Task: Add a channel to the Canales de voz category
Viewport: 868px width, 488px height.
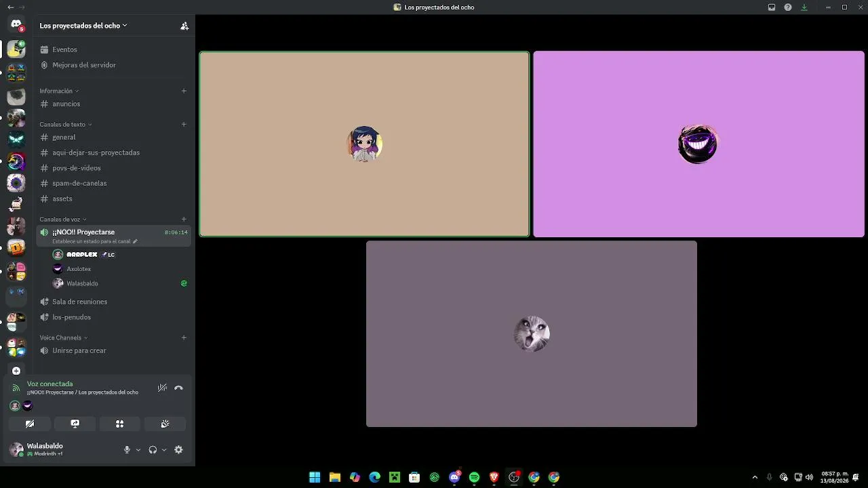Action: [184, 220]
